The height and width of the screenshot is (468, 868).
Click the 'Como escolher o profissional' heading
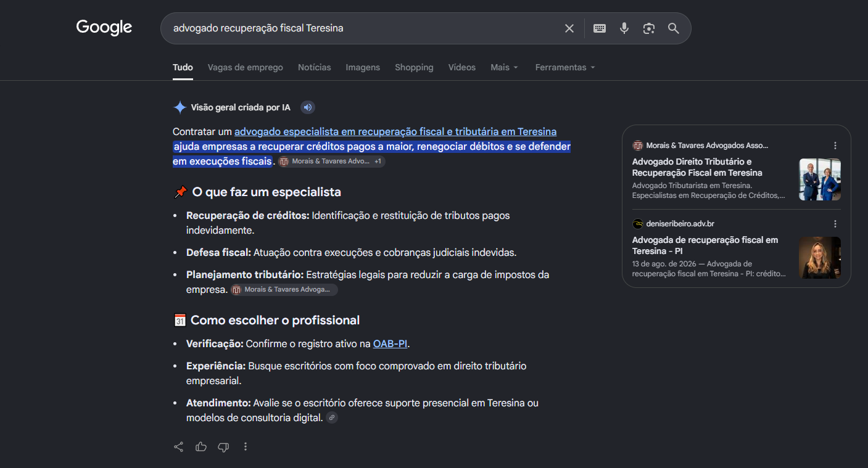pyautogui.click(x=275, y=321)
